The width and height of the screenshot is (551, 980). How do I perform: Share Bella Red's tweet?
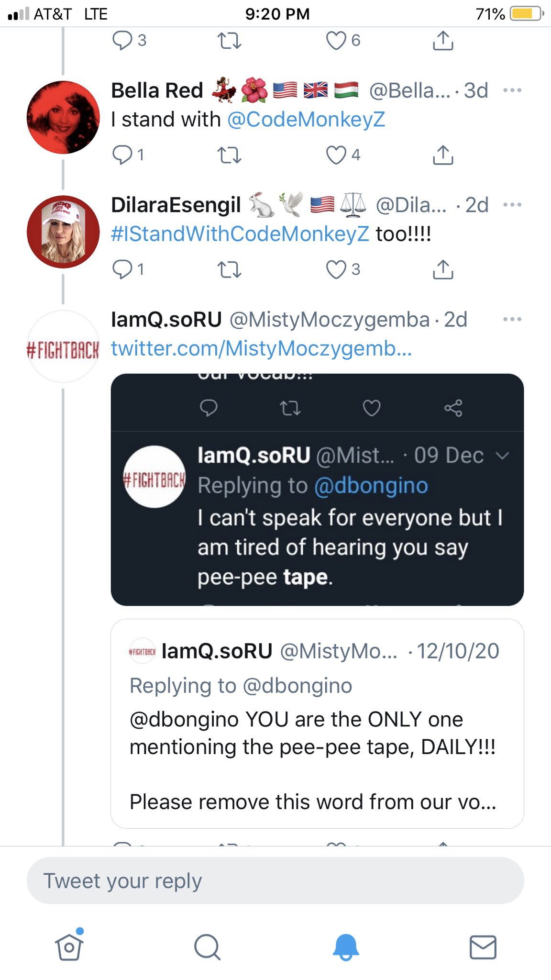point(443,155)
